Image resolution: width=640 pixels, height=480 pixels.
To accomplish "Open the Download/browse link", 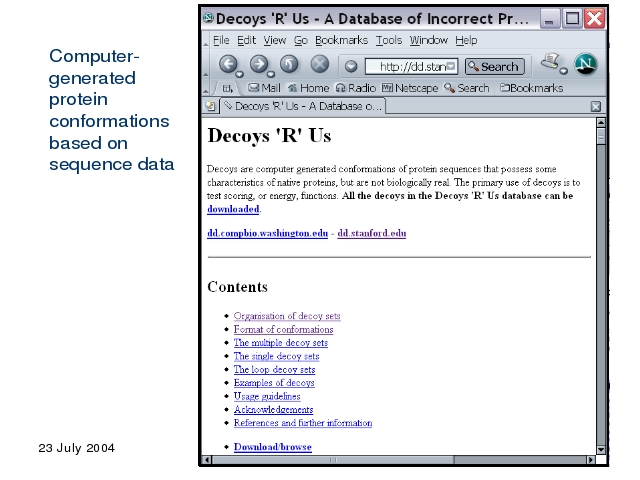I will pyautogui.click(x=272, y=447).
